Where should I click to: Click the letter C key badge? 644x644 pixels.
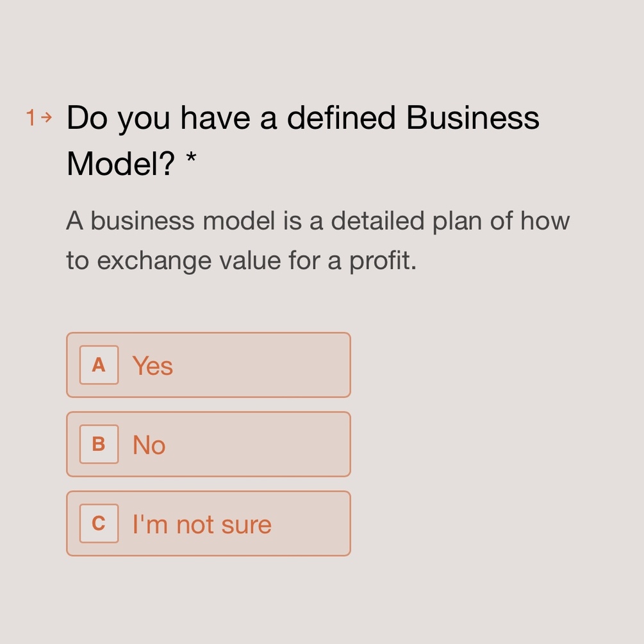coord(99,524)
